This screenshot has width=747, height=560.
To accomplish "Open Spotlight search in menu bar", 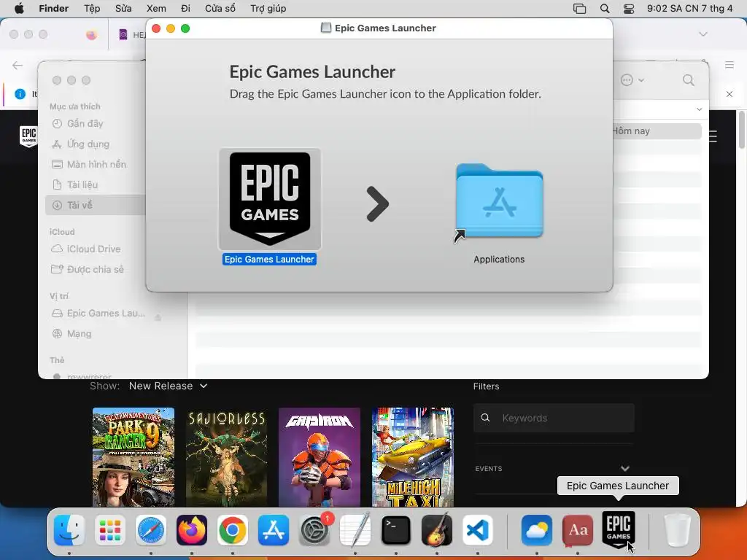I will [605, 9].
